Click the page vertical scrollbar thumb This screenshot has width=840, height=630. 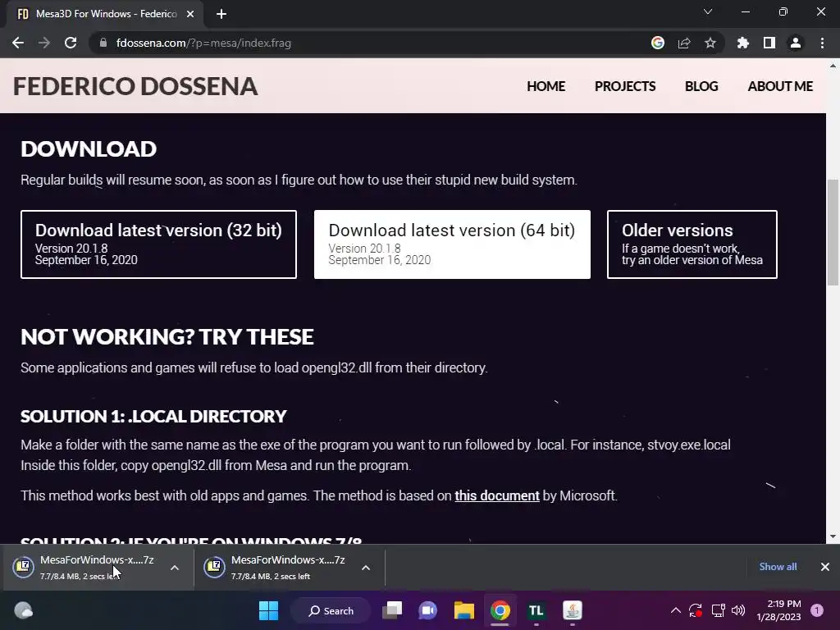833,233
